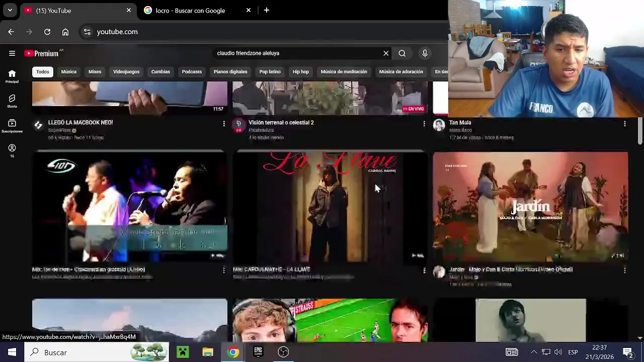Go to YouTube Premium home logo

(x=41, y=53)
